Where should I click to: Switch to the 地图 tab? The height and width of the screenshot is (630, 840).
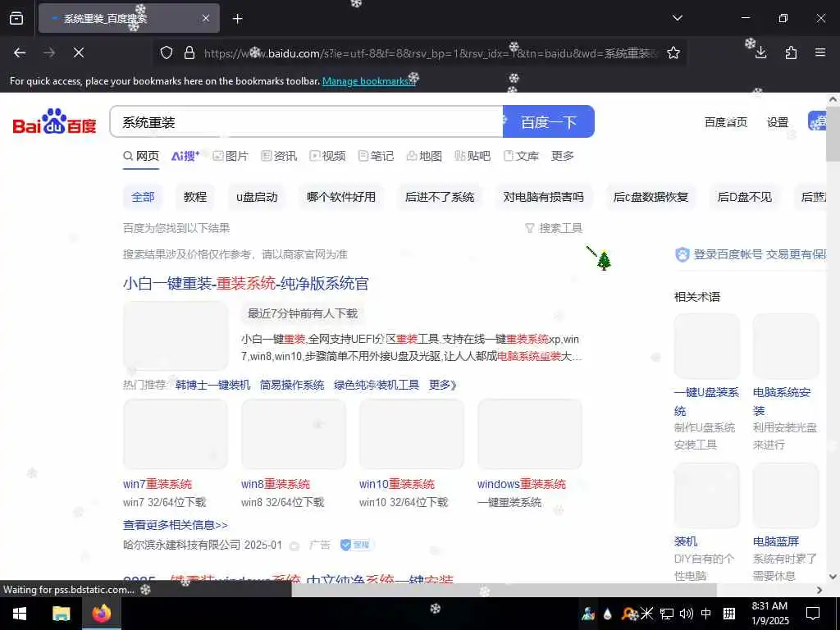tap(424, 156)
